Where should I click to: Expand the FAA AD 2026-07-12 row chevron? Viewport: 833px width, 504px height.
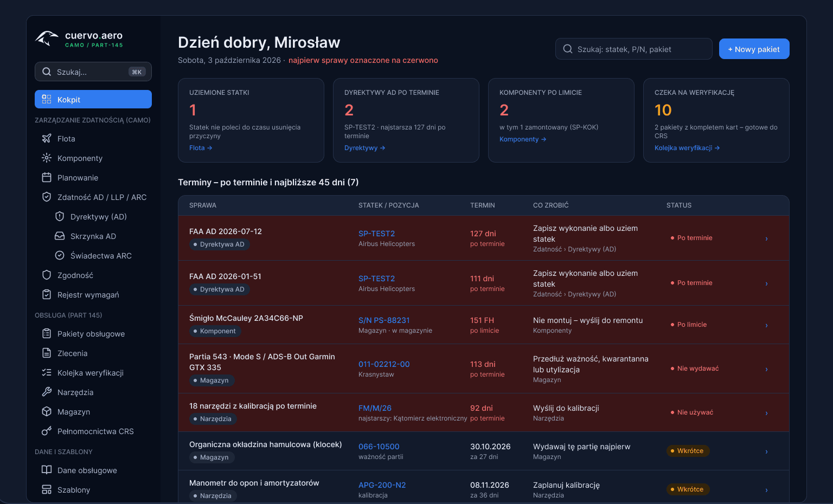(x=766, y=238)
